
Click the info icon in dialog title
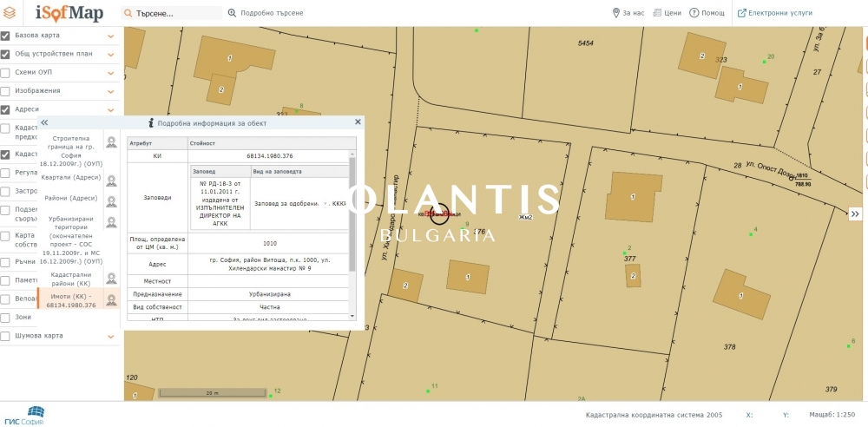coord(150,123)
